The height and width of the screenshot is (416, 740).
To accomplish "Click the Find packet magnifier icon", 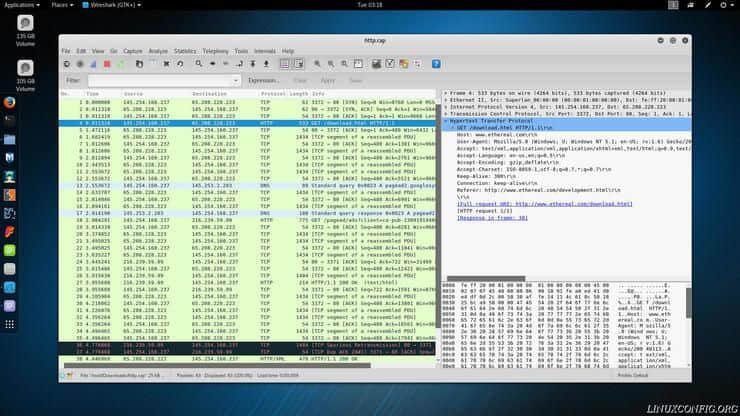I will [199, 64].
